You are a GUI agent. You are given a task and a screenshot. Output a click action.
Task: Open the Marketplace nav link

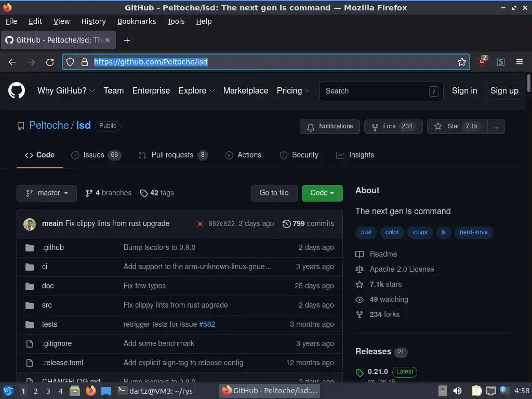(x=246, y=91)
